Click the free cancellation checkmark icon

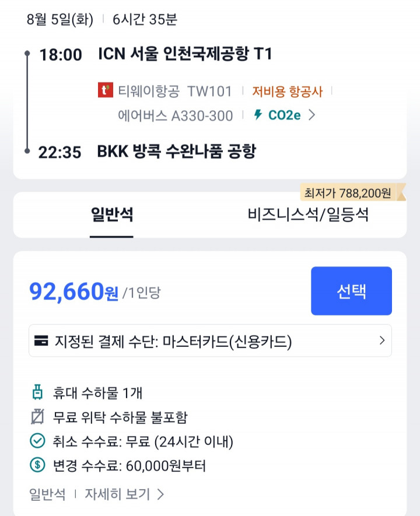tap(37, 441)
